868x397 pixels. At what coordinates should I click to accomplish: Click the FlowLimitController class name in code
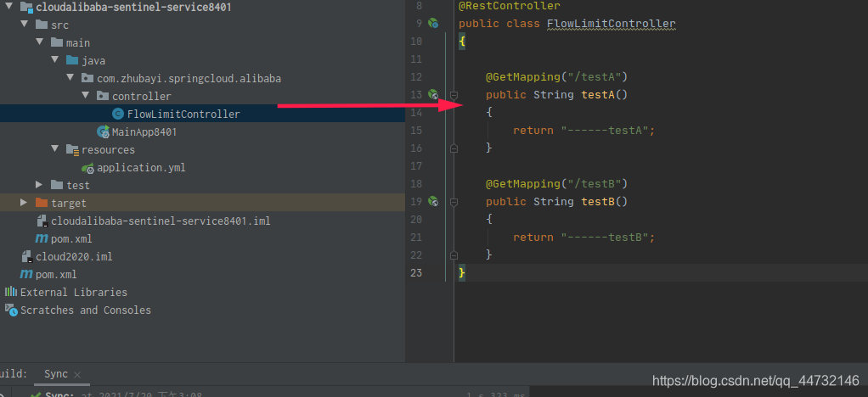[612, 24]
